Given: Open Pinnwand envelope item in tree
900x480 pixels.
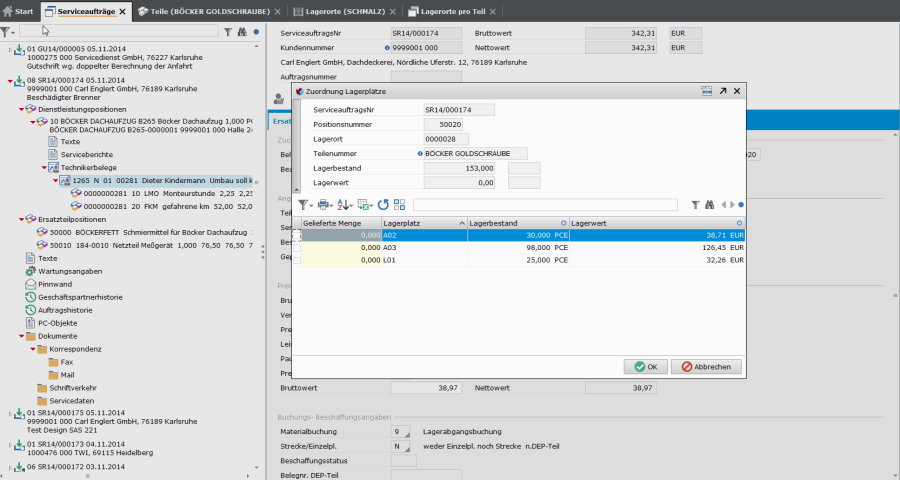Looking at the screenshot, I should point(54,284).
